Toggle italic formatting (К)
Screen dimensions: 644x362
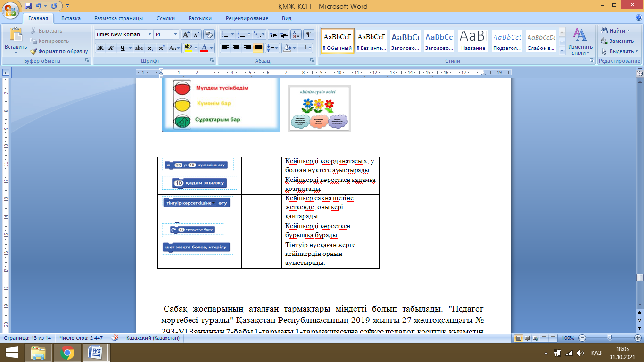point(111,48)
